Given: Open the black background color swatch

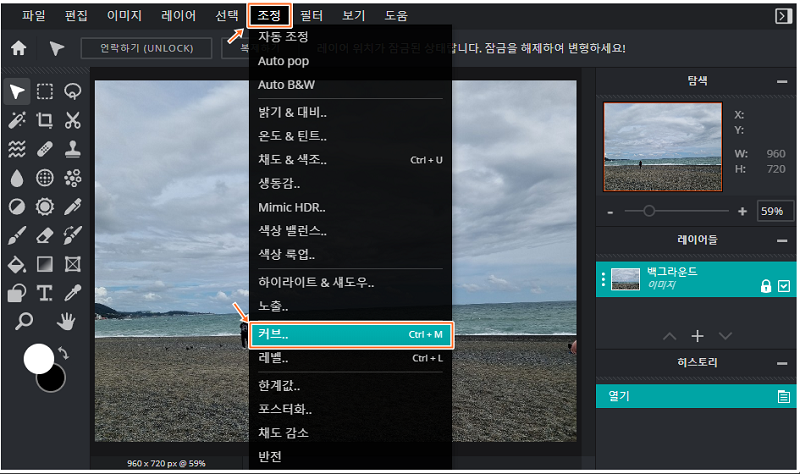Looking at the screenshot, I should point(54,380).
